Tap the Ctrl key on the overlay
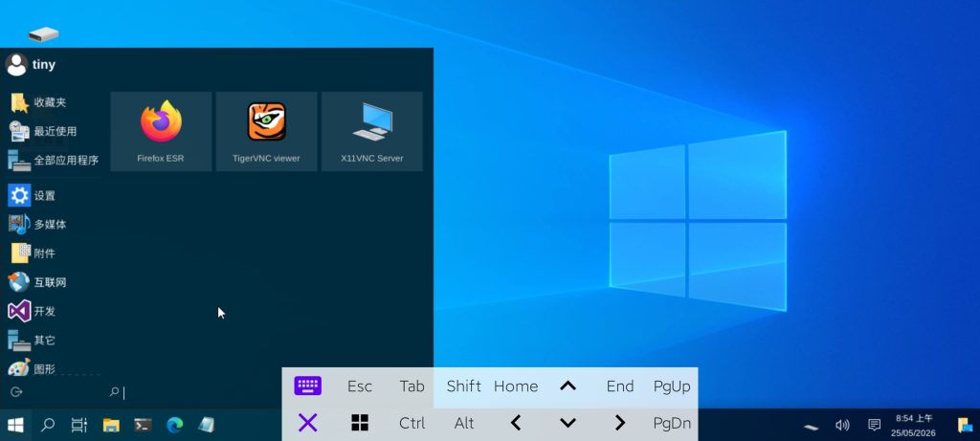Viewport: 980px width, 441px height. [x=412, y=423]
